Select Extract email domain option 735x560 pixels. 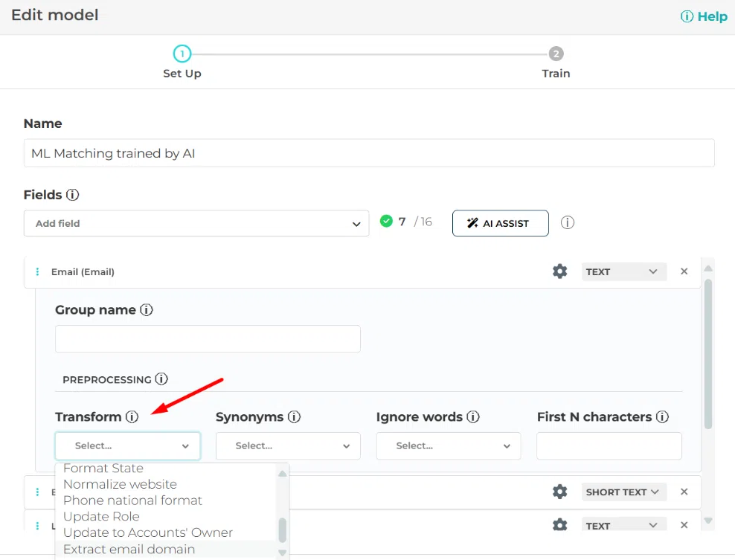point(129,550)
